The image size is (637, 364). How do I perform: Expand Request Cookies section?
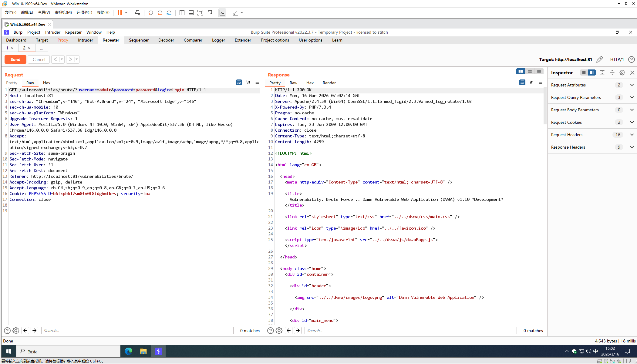click(x=632, y=122)
